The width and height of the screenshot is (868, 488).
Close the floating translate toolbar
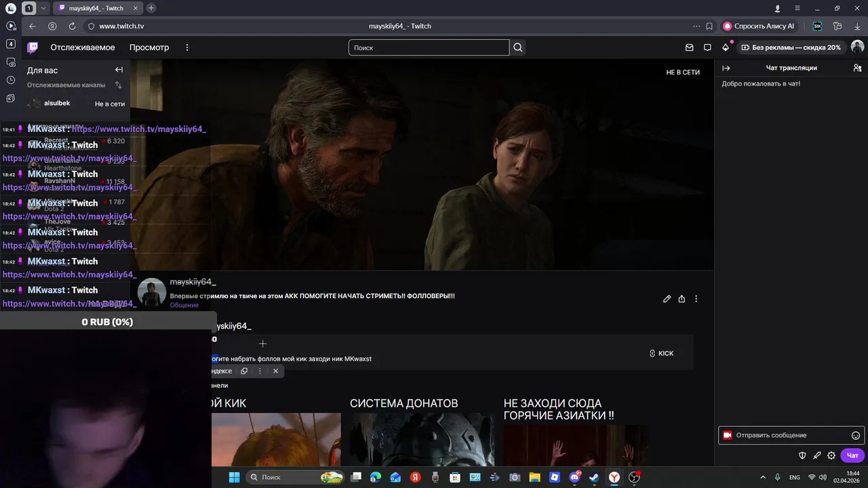coord(275,371)
